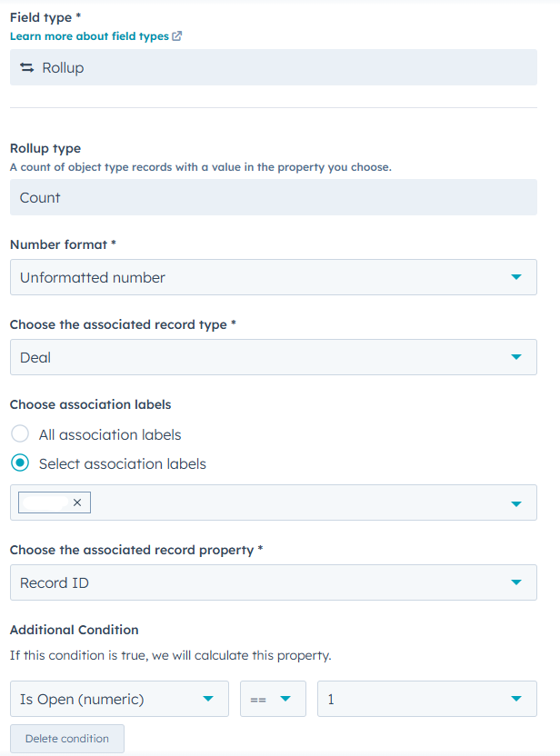Choose the Select association labels radio option
560x756 pixels.
tap(20, 463)
